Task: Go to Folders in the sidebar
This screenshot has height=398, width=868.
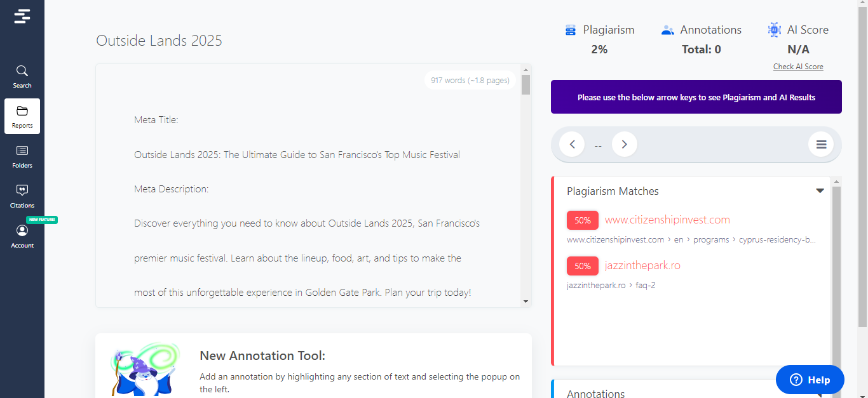Action: tap(22, 156)
